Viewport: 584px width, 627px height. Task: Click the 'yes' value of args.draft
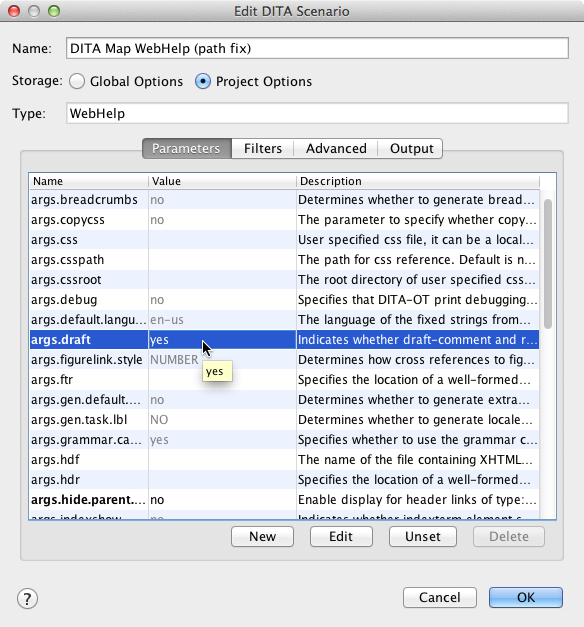pos(159,340)
